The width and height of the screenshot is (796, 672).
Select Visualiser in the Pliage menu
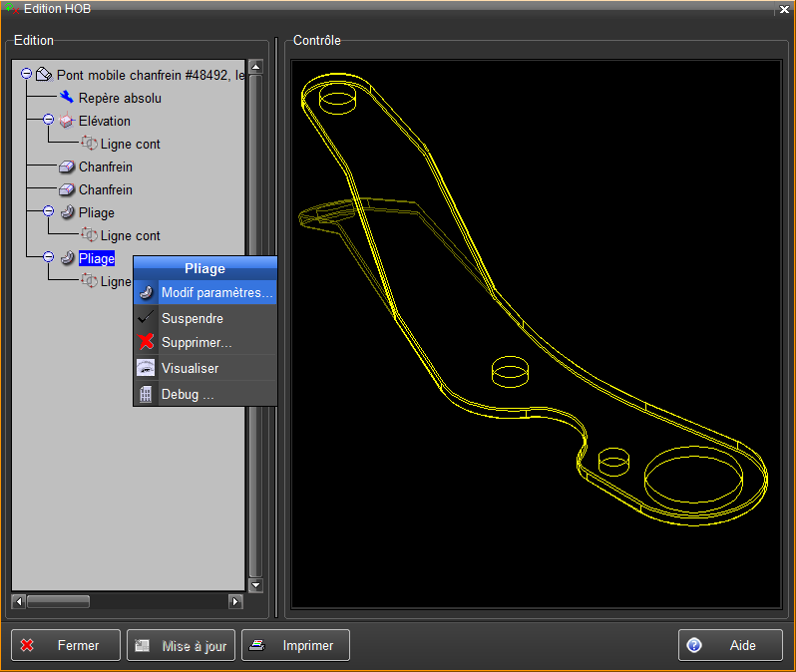190,368
